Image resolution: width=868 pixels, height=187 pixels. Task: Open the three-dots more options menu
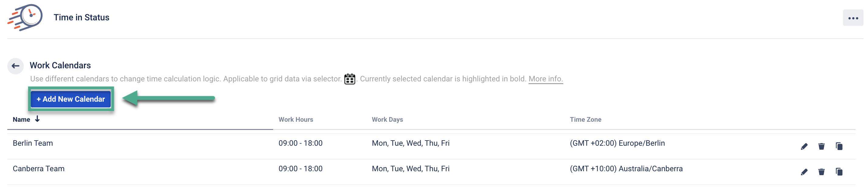(852, 18)
